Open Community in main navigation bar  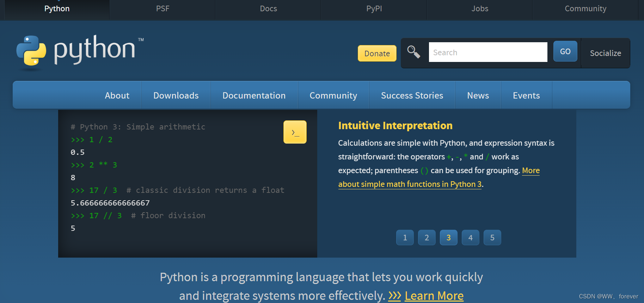(x=333, y=95)
